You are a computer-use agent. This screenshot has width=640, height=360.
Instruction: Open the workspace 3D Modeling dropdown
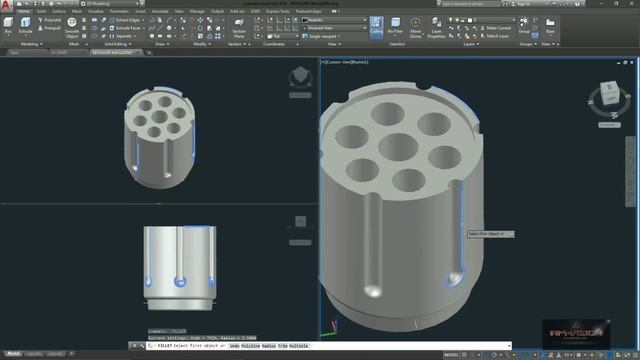pyautogui.click(x=110, y=4)
